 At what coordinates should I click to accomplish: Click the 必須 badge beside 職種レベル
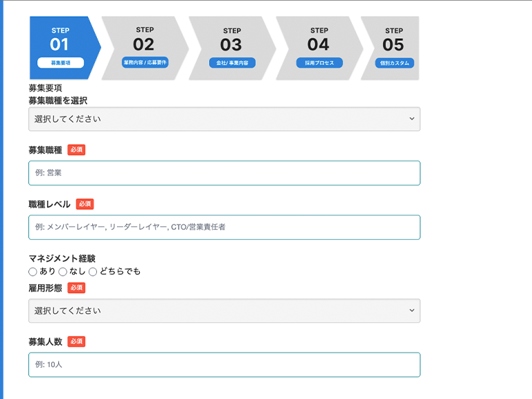pyautogui.click(x=85, y=204)
